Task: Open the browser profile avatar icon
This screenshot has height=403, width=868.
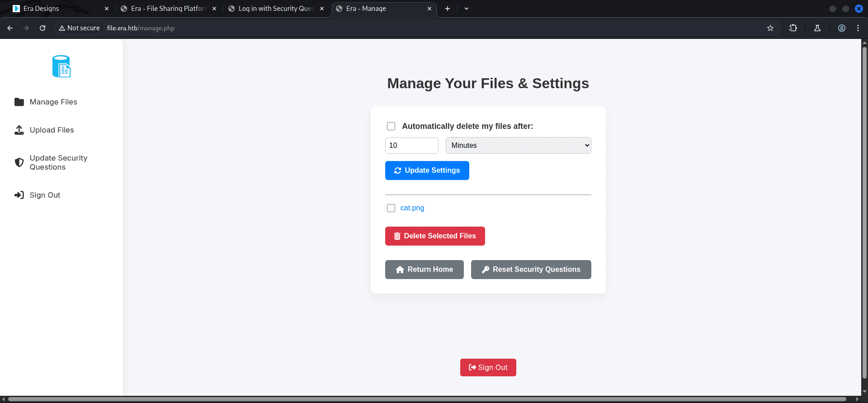Action: (x=842, y=28)
